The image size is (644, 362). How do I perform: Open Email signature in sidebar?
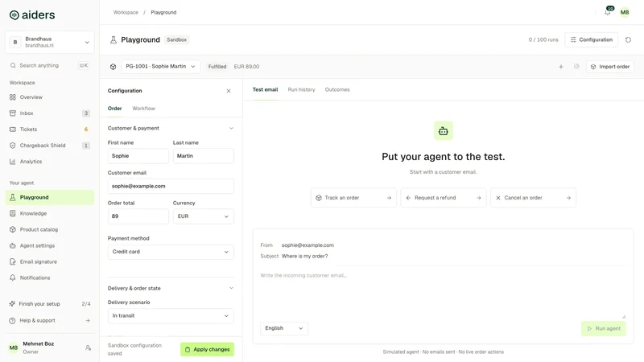tap(50, 261)
